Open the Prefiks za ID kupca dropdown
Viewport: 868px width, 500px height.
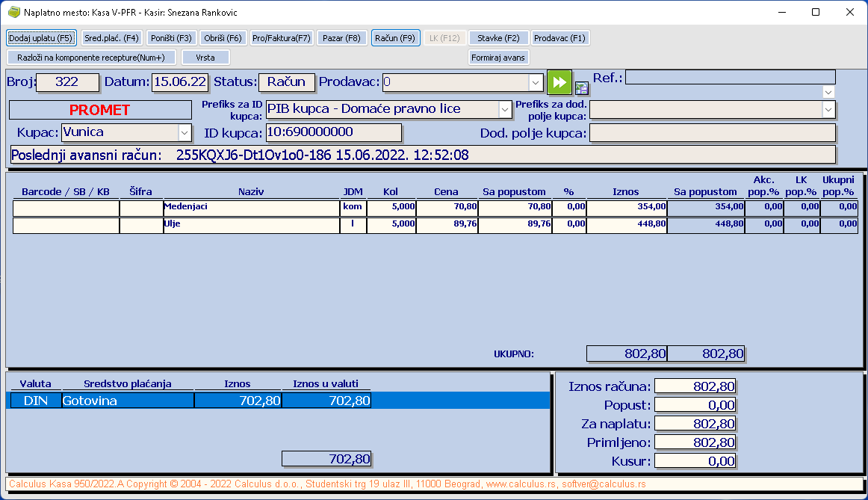pyautogui.click(x=504, y=110)
